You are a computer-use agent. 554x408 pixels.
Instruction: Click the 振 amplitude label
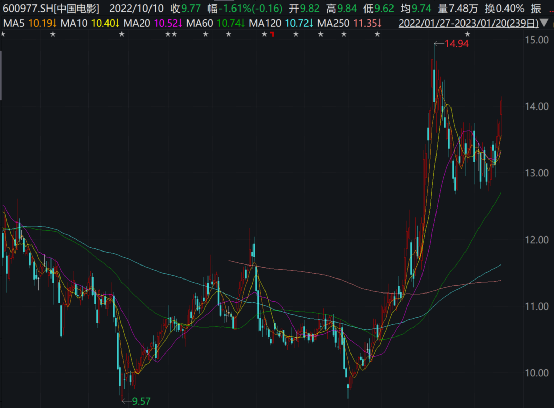click(x=536, y=8)
